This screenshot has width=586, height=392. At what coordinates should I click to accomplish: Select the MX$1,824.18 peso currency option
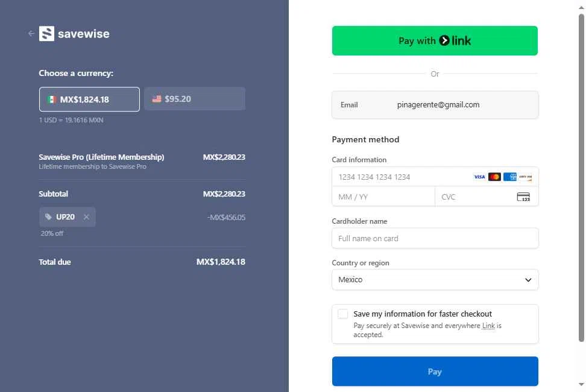click(89, 100)
